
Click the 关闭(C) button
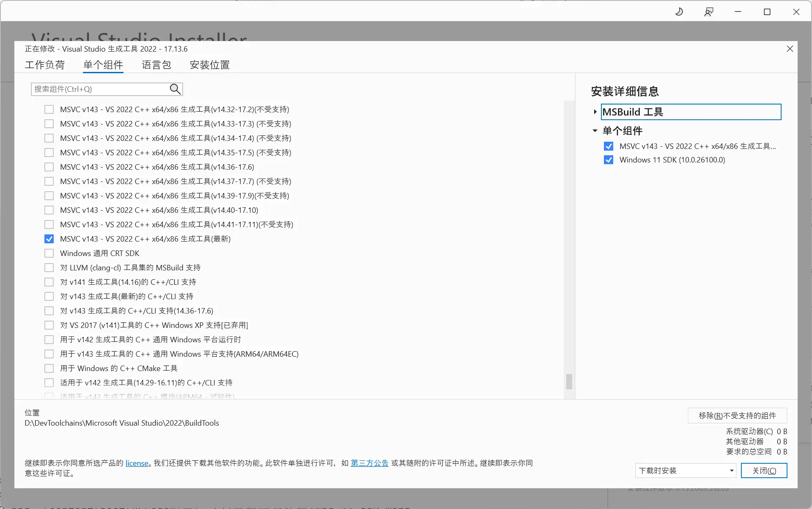764,470
